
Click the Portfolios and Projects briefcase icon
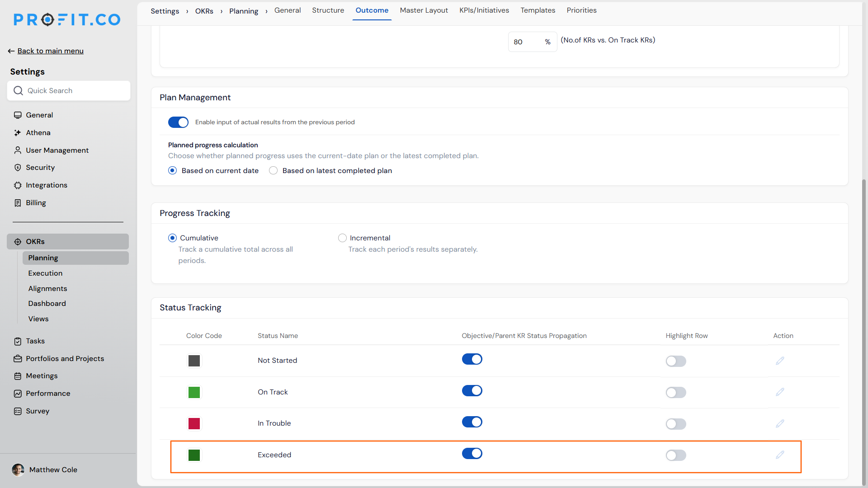(x=18, y=359)
